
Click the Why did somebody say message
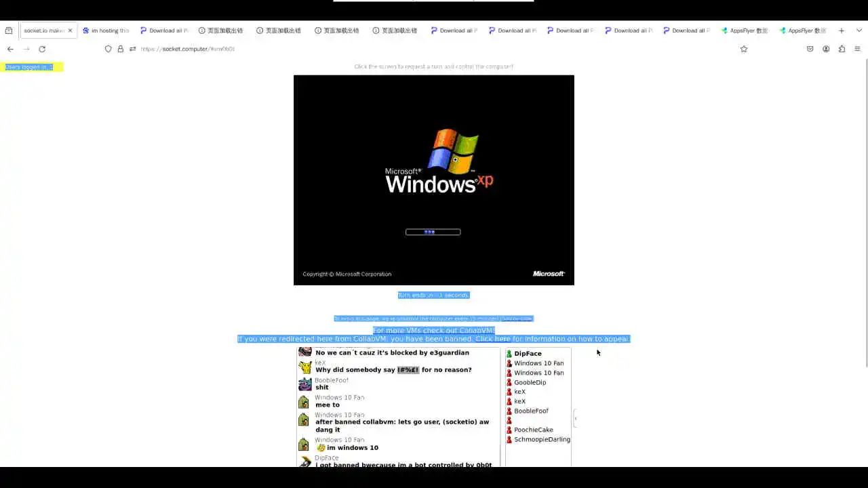click(x=393, y=370)
